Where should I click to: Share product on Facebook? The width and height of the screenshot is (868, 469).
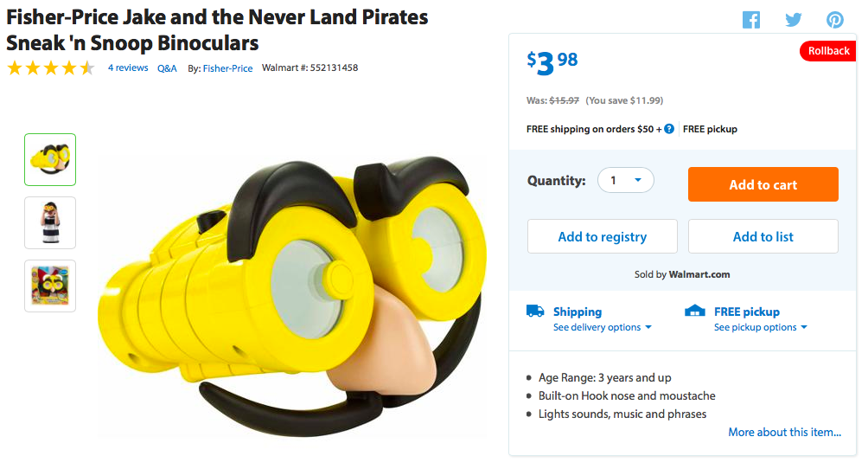(750, 20)
